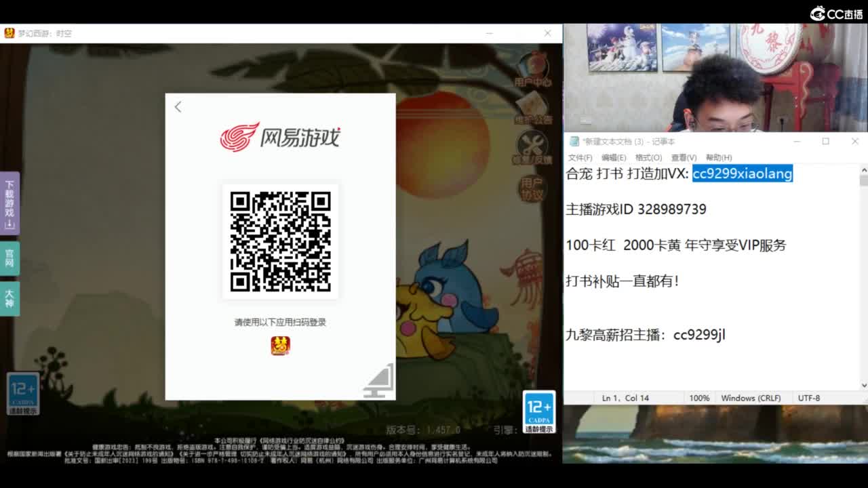Click the 网易游戏 logo in login dialog

tap(280, 136)
